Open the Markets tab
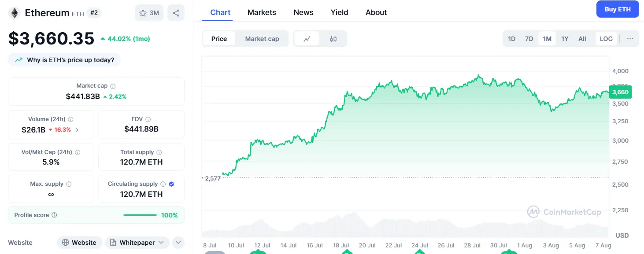Viewport: 644px width, 254px height. tap(262, 12)
